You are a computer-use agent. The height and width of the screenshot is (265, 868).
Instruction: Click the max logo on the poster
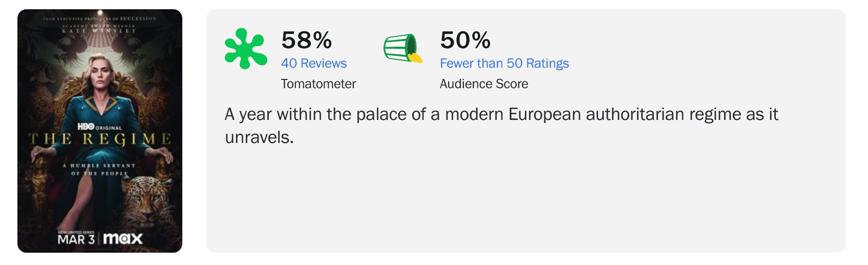point(123,239)
